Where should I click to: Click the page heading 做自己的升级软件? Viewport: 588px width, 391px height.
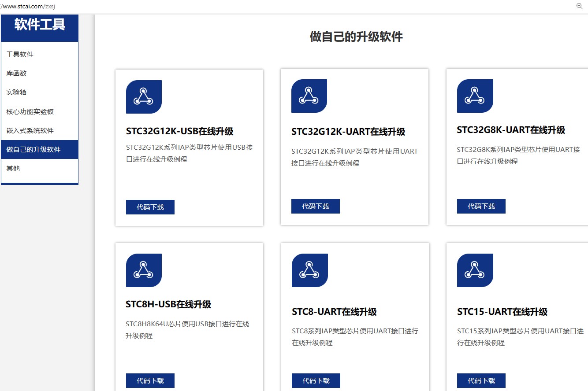(356, 37)
